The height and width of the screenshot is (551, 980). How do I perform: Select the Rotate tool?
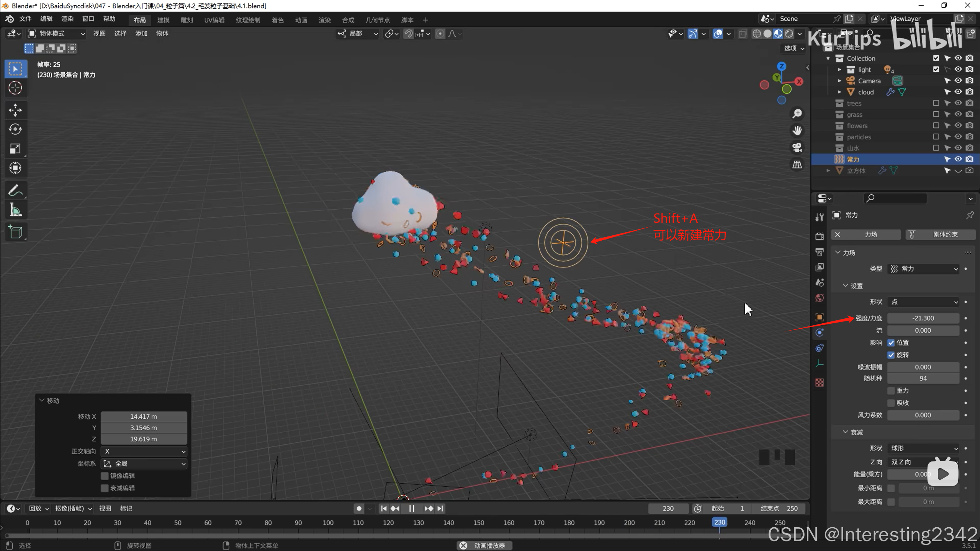click(x=15, y=129)
